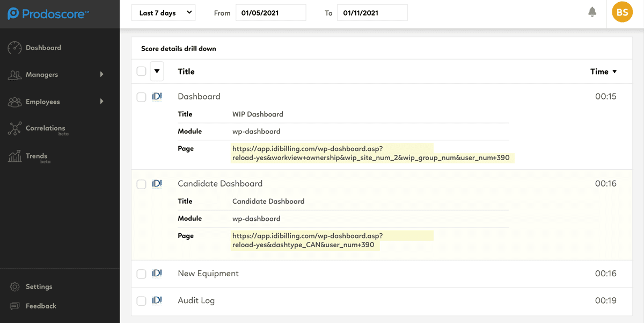
Task: Expand the Employees submenu arrow
Action: pos(101,101)
